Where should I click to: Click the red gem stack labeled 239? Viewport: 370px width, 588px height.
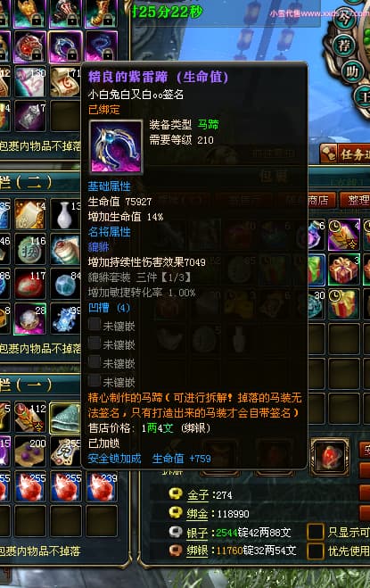[102, 487]
